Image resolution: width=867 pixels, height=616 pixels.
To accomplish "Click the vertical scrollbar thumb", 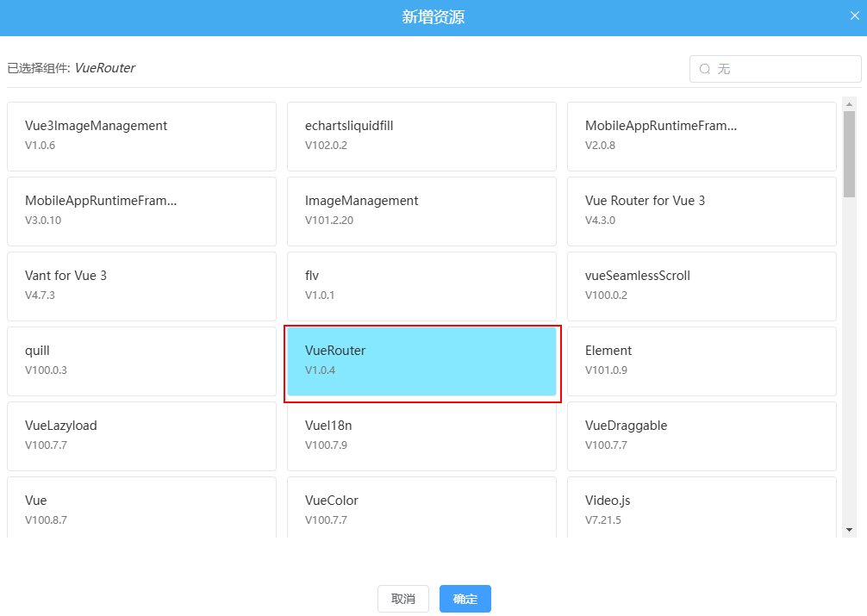I will [849, 154].
